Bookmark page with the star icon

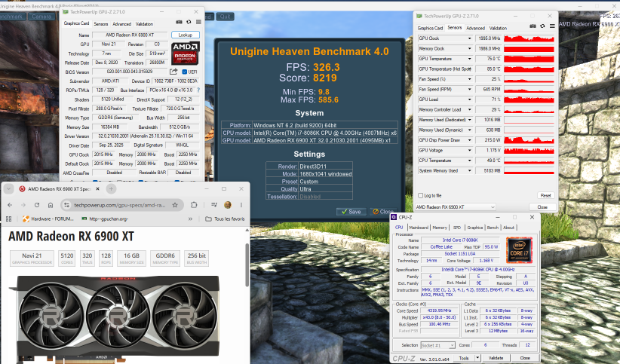[175, 205]
